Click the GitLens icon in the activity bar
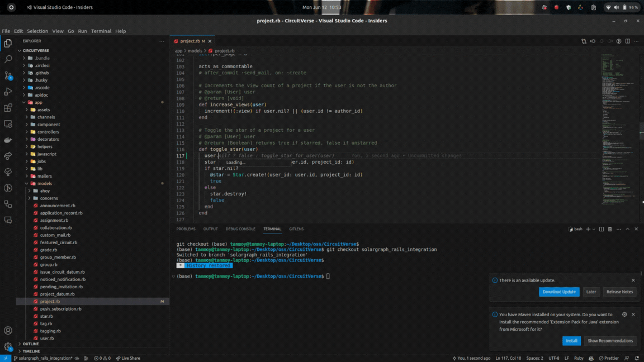 coord(7,188)
